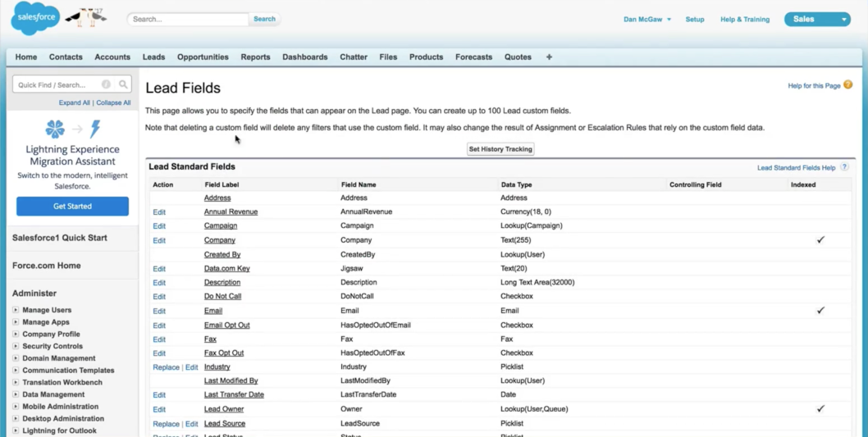Open the Reports tab
868x437 pixels.
(x=255, y=57)
